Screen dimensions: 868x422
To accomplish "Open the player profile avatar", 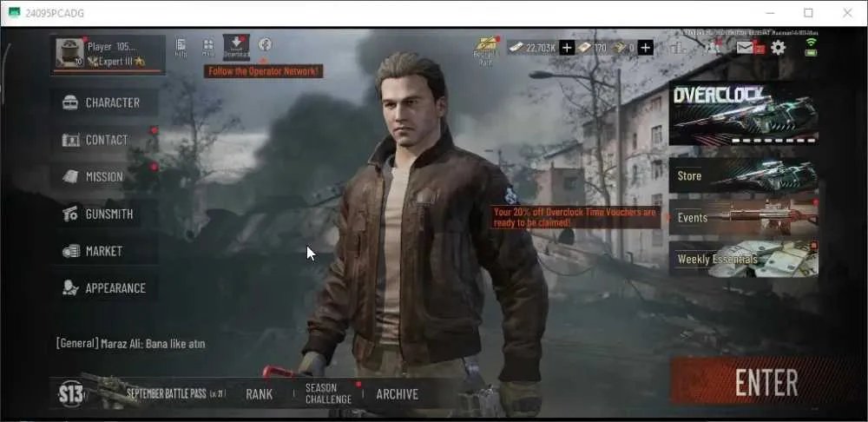I will tap(70, 53).
